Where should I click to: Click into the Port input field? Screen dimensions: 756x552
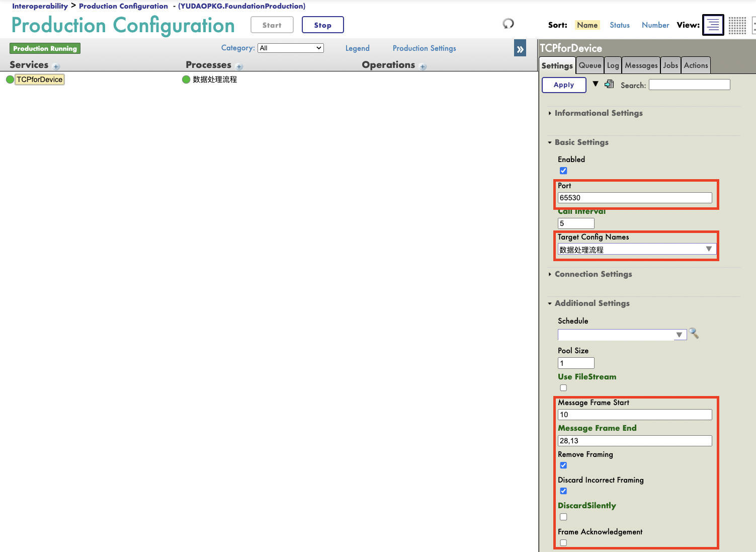634,198
